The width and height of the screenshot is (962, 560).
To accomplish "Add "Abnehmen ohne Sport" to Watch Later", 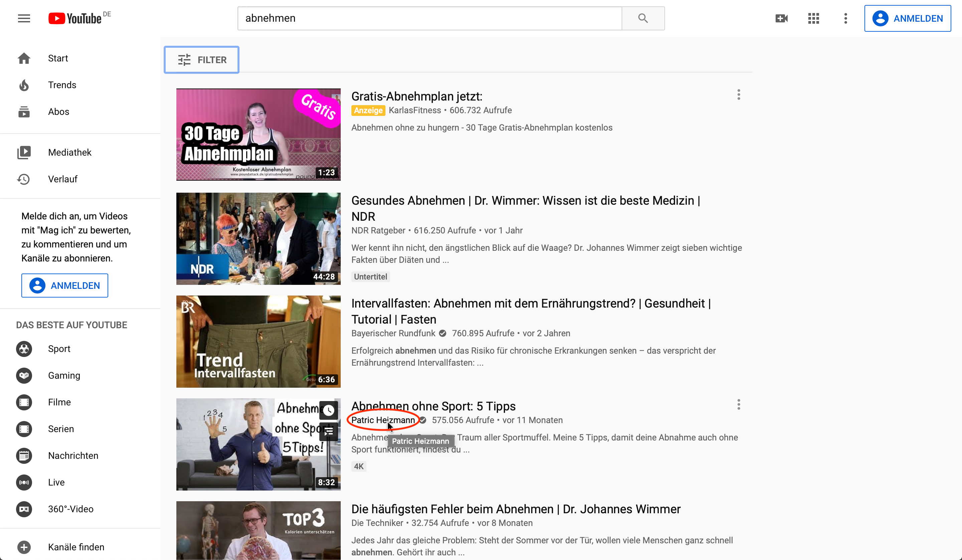I will tap(329, 410).
